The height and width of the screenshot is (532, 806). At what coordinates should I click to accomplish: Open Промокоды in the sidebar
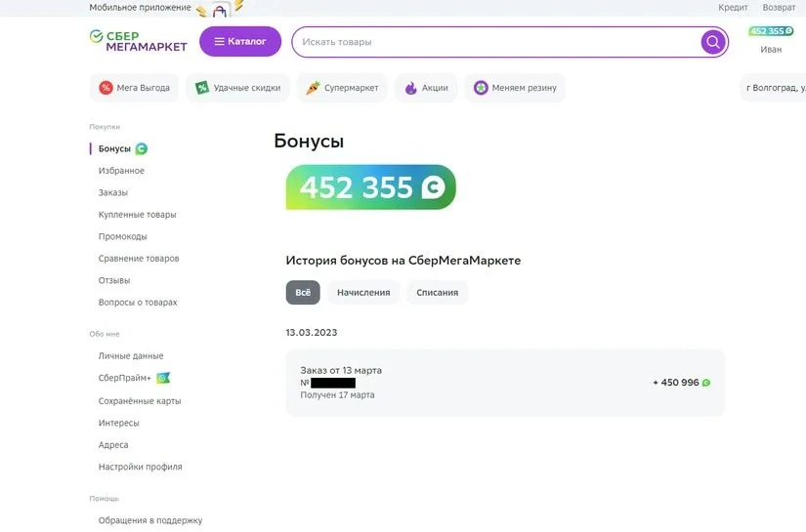pyautogui.click(x=123, y=237)
